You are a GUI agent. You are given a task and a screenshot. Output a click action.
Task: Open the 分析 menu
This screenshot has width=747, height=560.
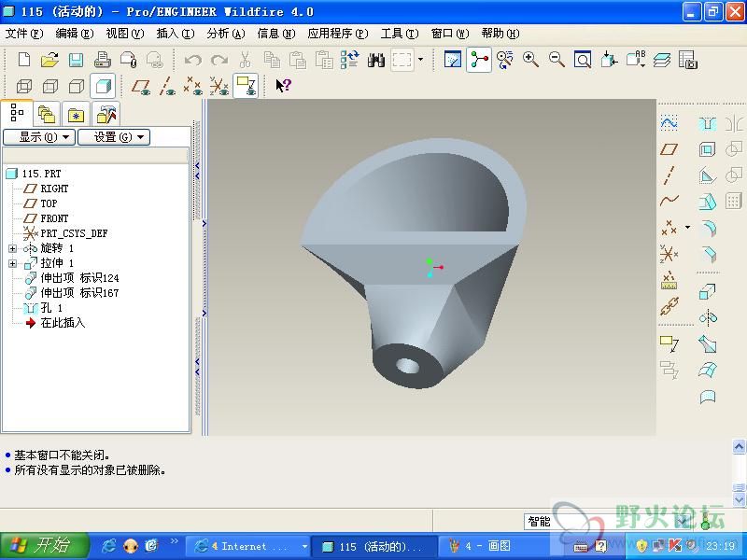click(x=225, y=34)
